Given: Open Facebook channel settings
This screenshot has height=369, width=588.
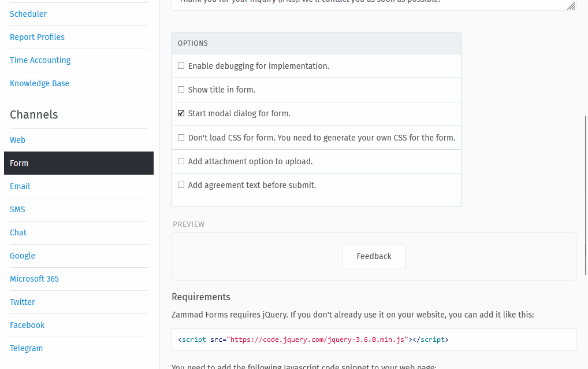Looking at the screenshot, I should pos(27,325).
